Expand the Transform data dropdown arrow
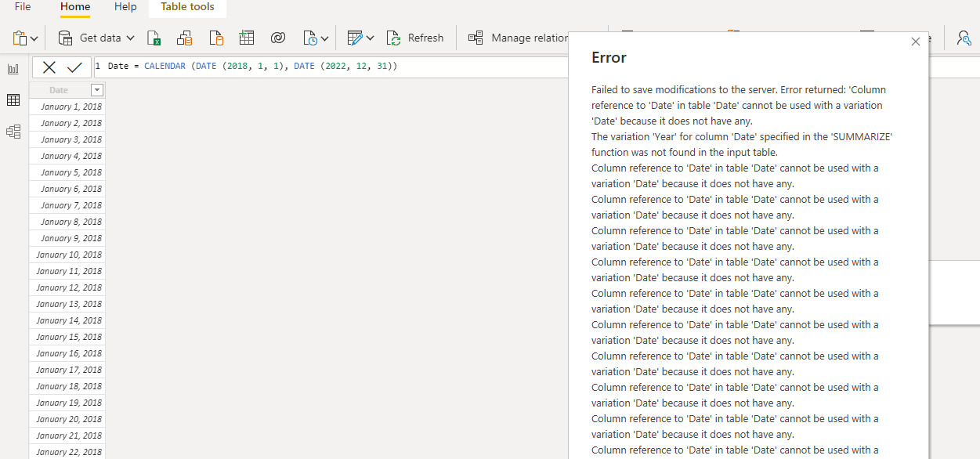 (x=370, y=38)
